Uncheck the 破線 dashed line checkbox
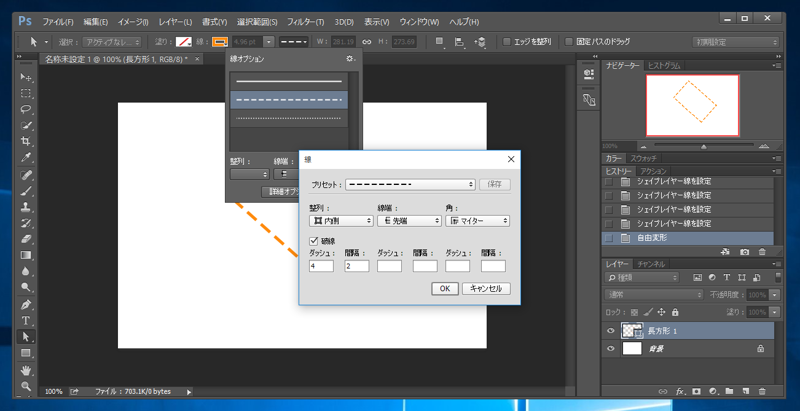The image size is (800, 411). (x=314, y=240)
